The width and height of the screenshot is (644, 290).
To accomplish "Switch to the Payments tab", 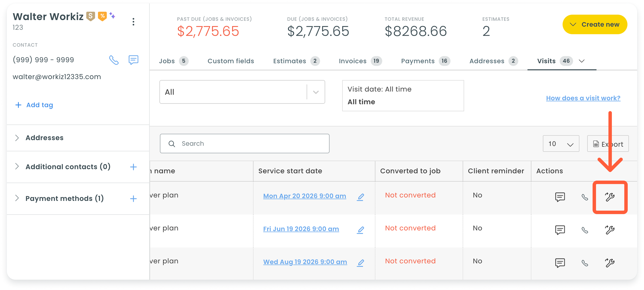I will [425, 61].
